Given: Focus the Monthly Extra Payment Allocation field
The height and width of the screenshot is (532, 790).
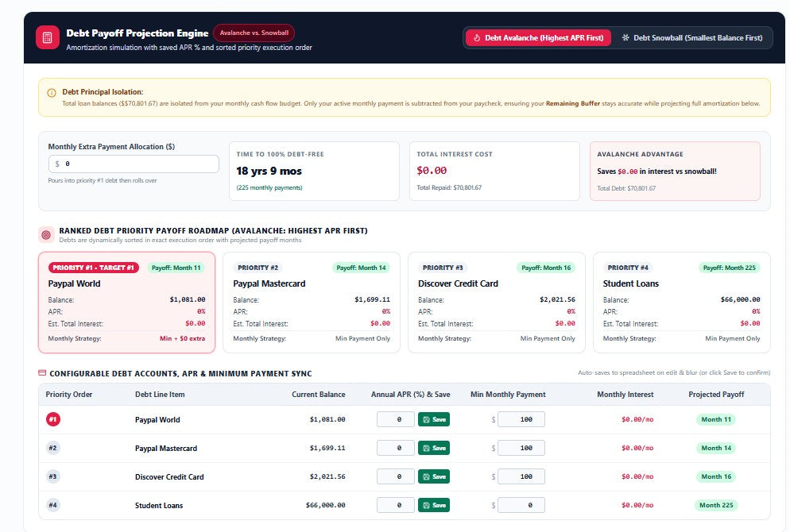Looking at the screenshot, I should [x=134, y=164].
